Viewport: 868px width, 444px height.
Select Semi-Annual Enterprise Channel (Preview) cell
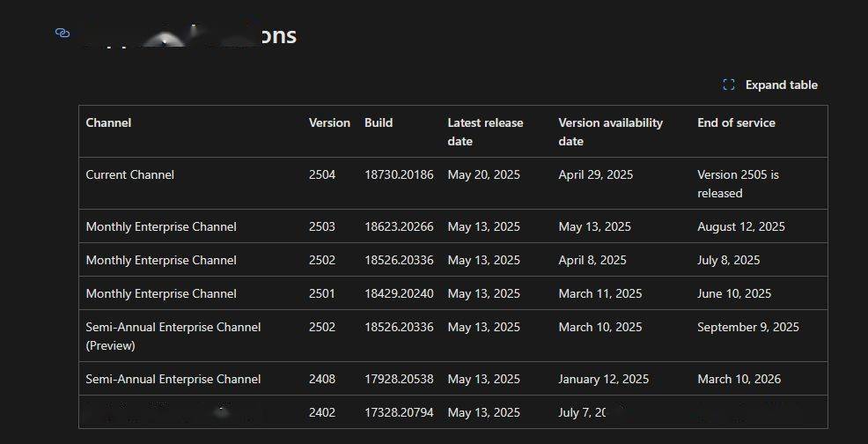(173, 336)
